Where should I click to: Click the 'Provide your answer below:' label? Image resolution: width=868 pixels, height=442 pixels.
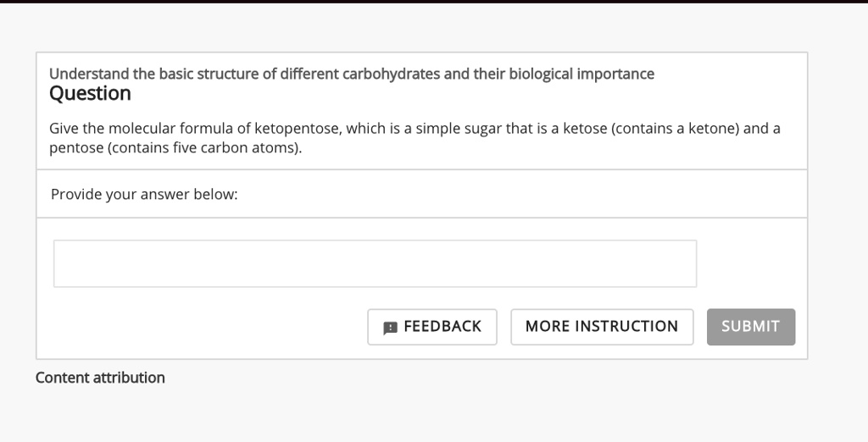[x=144, y=194]
